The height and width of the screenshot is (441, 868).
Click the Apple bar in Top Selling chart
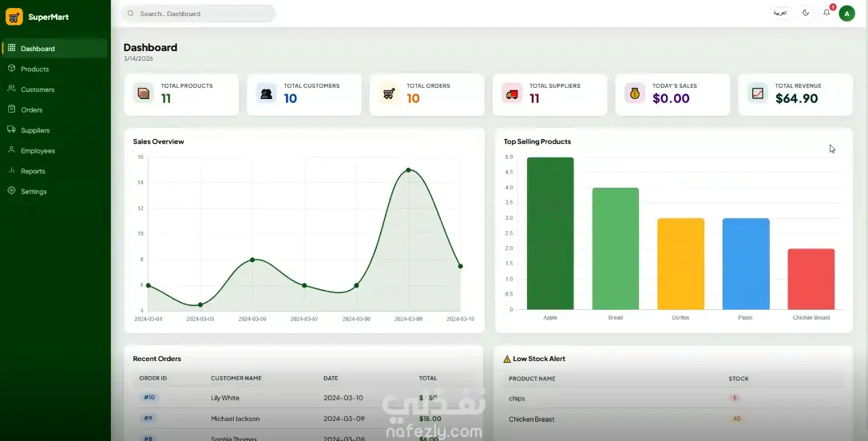tap(550, 233)
